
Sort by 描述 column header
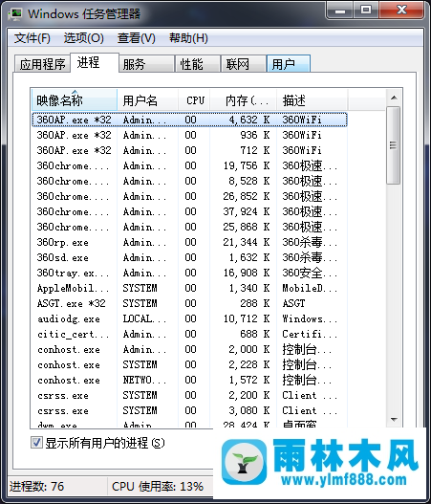pyautogui.click(x=312, y=100)
